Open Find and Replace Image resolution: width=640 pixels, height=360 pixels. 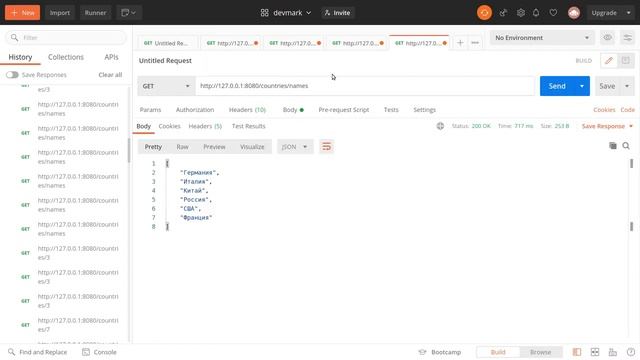tap(38, 352)
